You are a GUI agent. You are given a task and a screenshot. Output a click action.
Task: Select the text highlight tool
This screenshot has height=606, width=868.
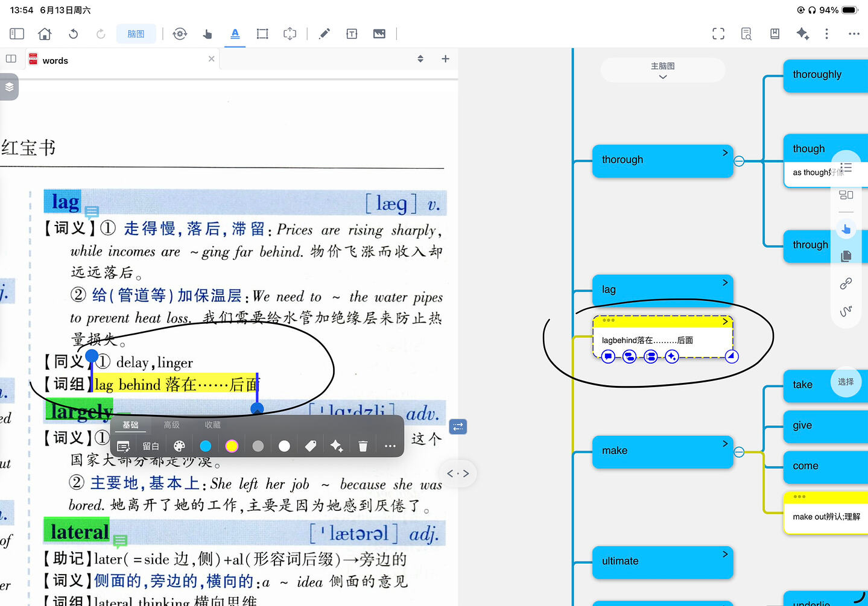pos(235,34)
